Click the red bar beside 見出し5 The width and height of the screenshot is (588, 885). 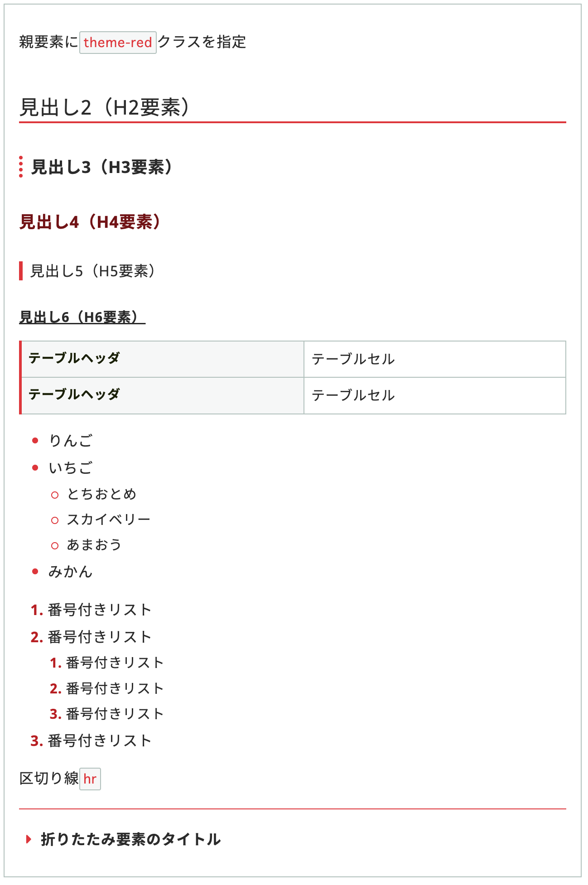[21, 271]
